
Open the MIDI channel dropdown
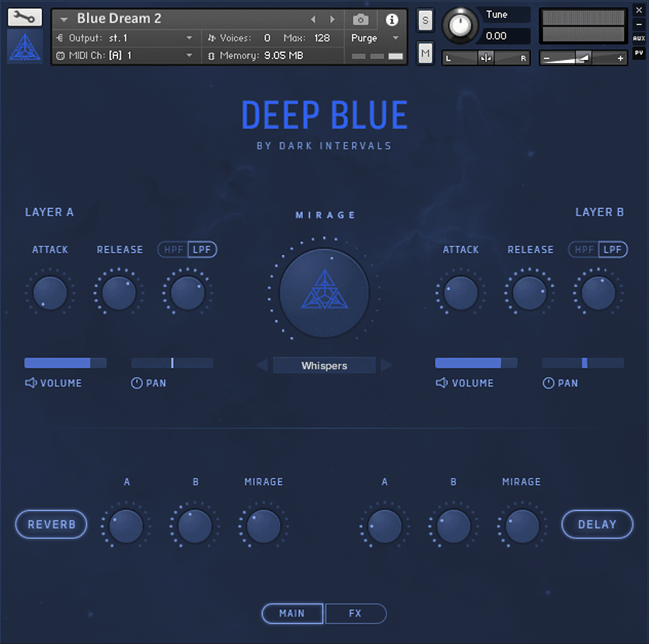(189, 56)
